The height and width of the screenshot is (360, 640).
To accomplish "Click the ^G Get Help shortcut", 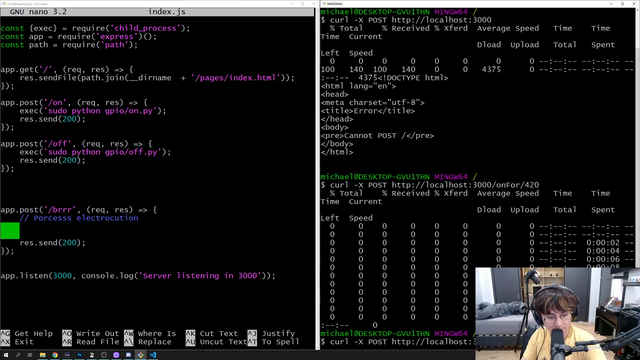I will 27,333.
